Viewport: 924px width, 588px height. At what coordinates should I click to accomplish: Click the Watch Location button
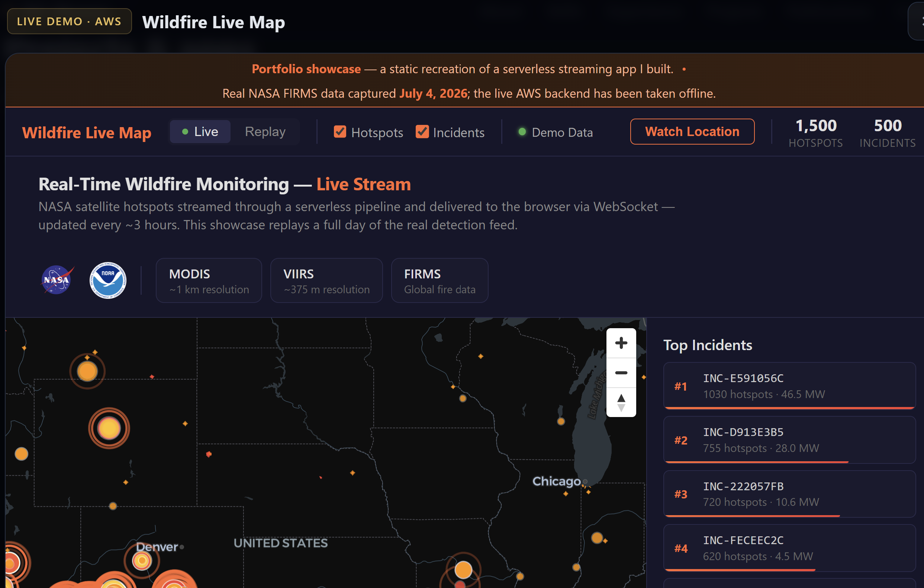(692, 132)
